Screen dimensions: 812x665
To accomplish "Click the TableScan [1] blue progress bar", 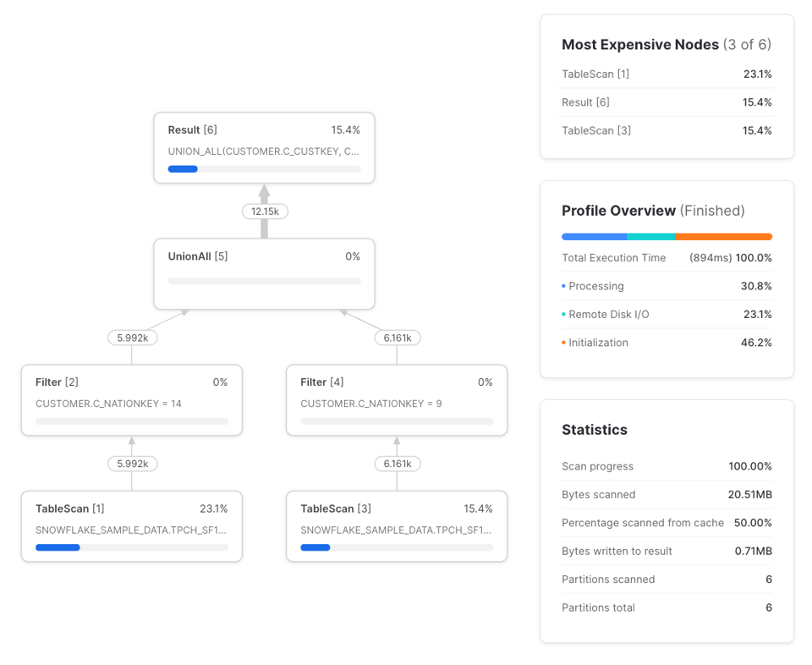I will click(58, 547).
